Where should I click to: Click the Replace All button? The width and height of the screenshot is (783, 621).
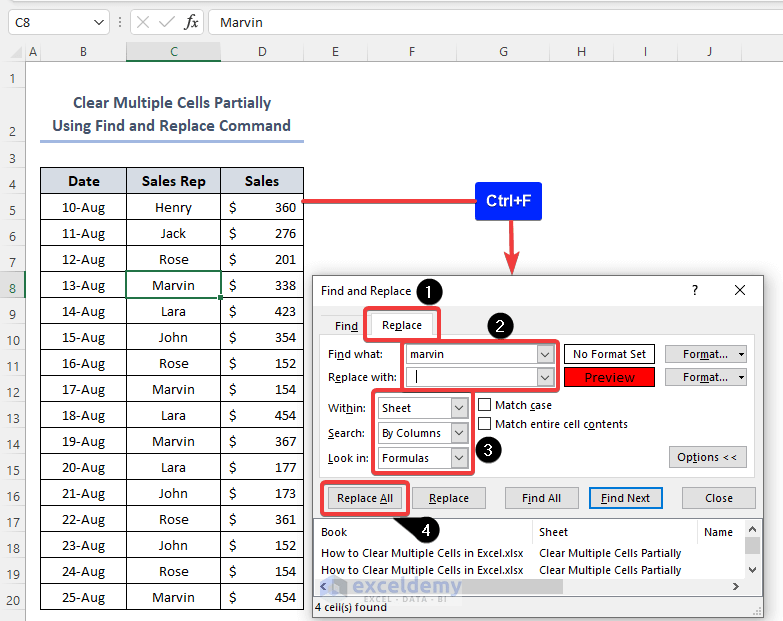click(x=365, y=498)
